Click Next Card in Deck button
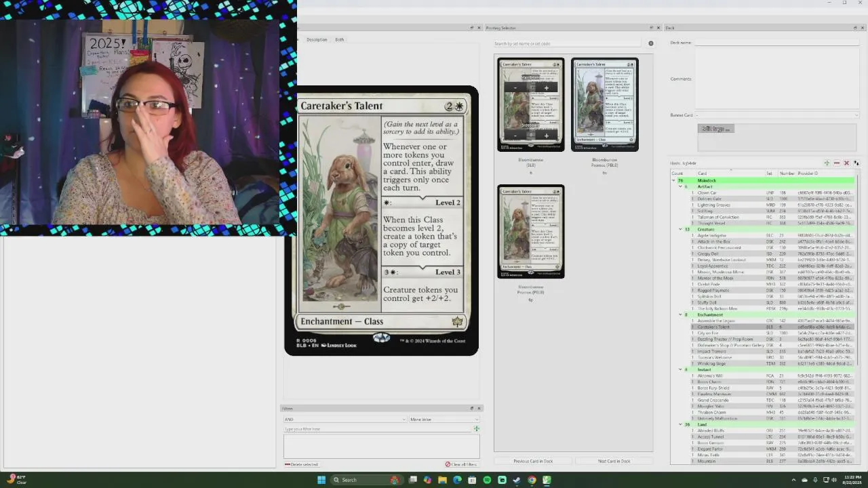Viewport: 868px width, 488px height. click(x=614, y=461)
